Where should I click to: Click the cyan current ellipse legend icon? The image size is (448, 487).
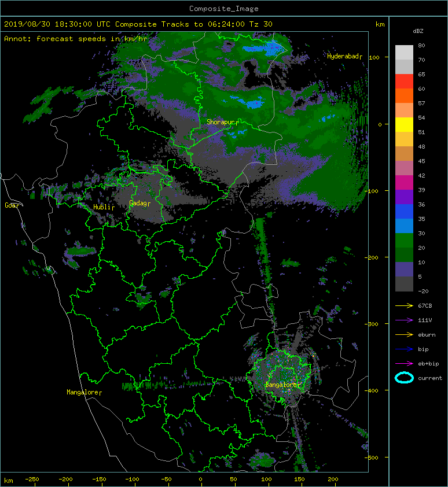tap(404, 378)
